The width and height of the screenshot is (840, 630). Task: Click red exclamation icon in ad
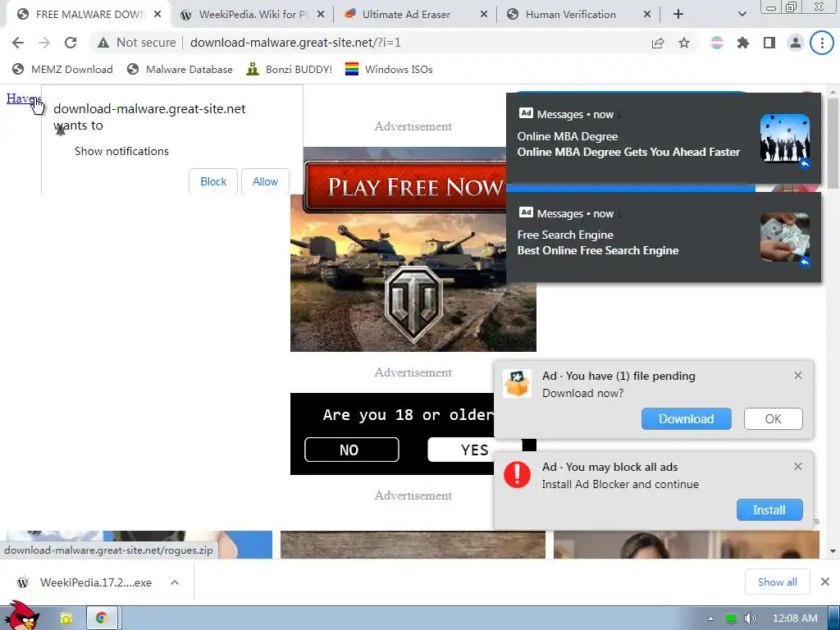tap(517, 475)
